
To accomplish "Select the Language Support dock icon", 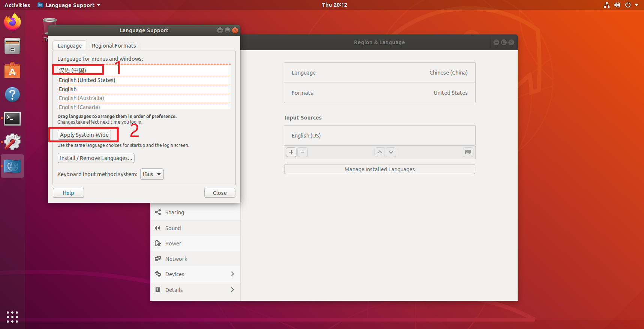I will (12, 166).
